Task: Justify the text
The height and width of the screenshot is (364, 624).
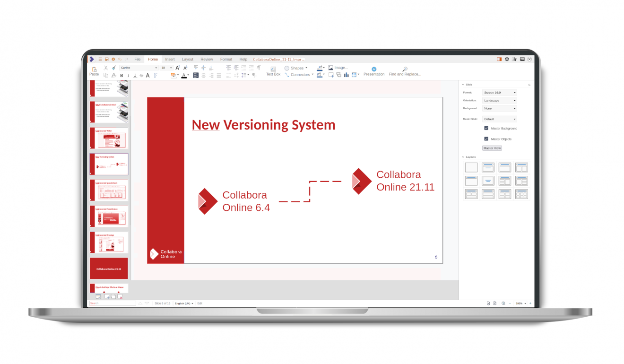Action: click(x=219, y=75)
